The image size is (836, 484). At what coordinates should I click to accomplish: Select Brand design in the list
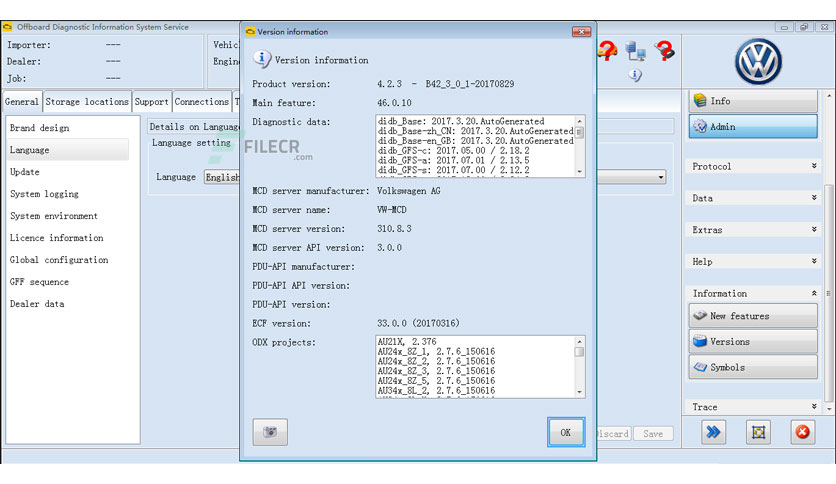tap(68, 128)
